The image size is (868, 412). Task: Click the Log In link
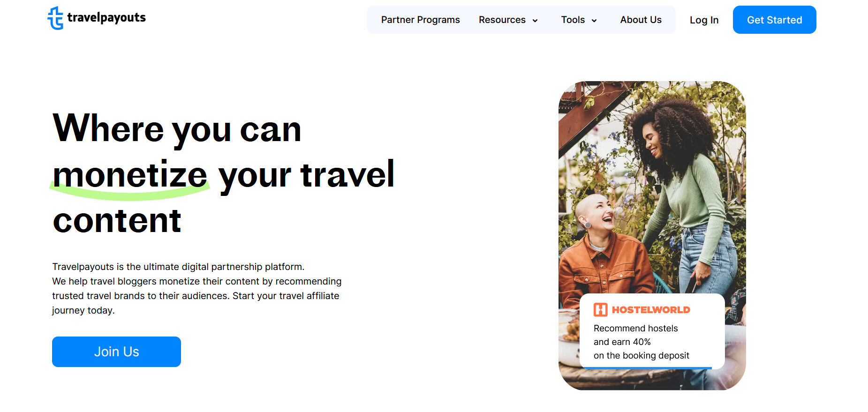click(x=704, y=20)
